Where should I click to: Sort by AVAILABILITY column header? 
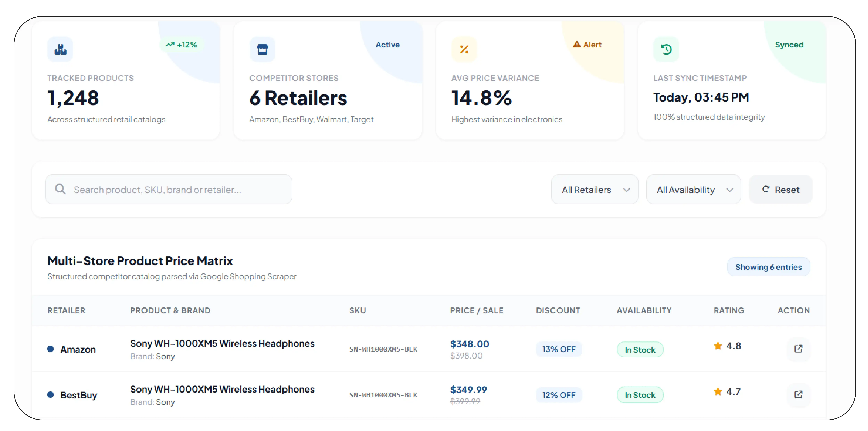point(644,310)
